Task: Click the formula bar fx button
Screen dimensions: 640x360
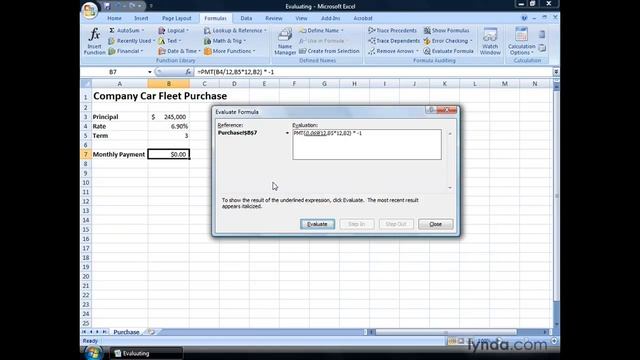Action: (188, 72)
